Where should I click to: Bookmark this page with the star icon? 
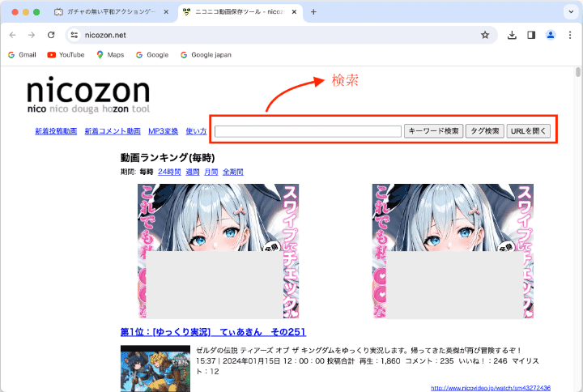(485, 35)
